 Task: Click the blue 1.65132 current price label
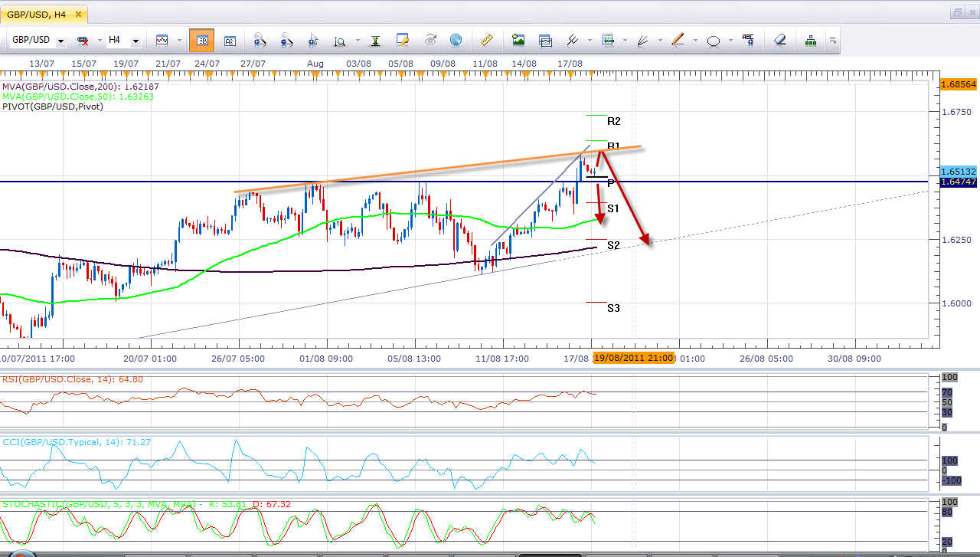pos(957,172)
